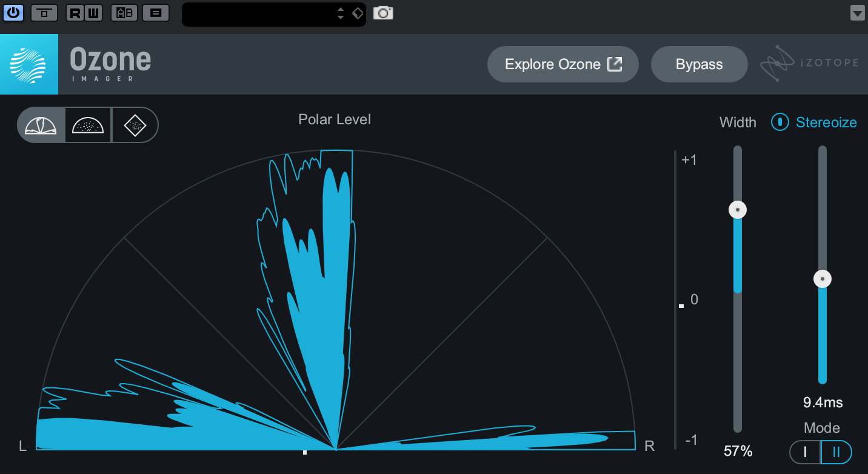This screenshot has width=868, height=474.
Task: Click the Ozone Imager logo icon
Action: 29,64
